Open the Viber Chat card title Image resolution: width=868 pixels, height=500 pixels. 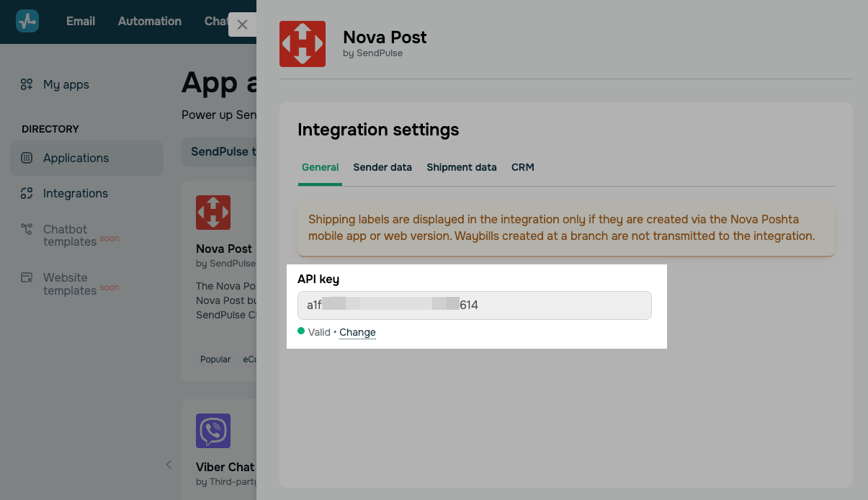pyautogui.click(x=225, y=467)
